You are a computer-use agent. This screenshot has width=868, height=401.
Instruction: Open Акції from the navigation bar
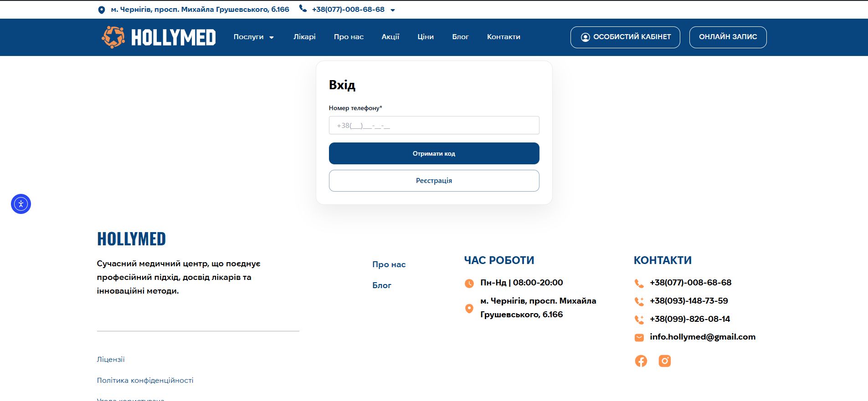pyautogui.click(x=390, y=37)
